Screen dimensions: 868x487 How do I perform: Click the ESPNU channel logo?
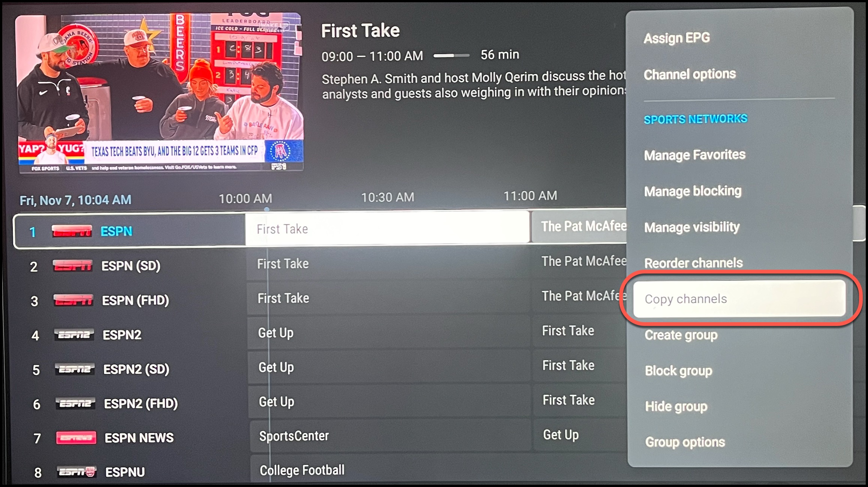(77, 472)
